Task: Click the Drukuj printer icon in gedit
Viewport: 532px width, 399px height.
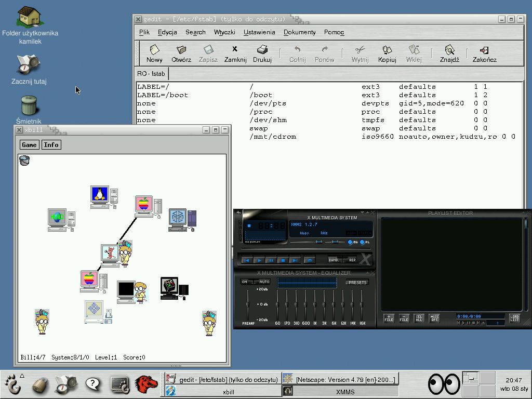Action: tap(262, 50)
